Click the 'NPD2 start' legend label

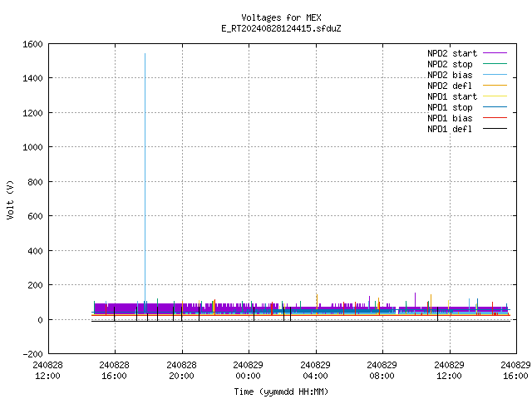coord(452,53)
